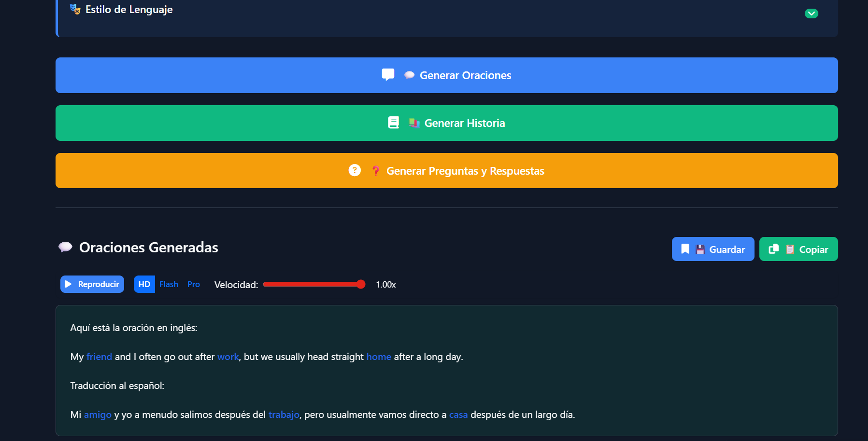Click Generar Preguntas y Respuestas button
Viewport: 868px width, 441px height.
447,171
